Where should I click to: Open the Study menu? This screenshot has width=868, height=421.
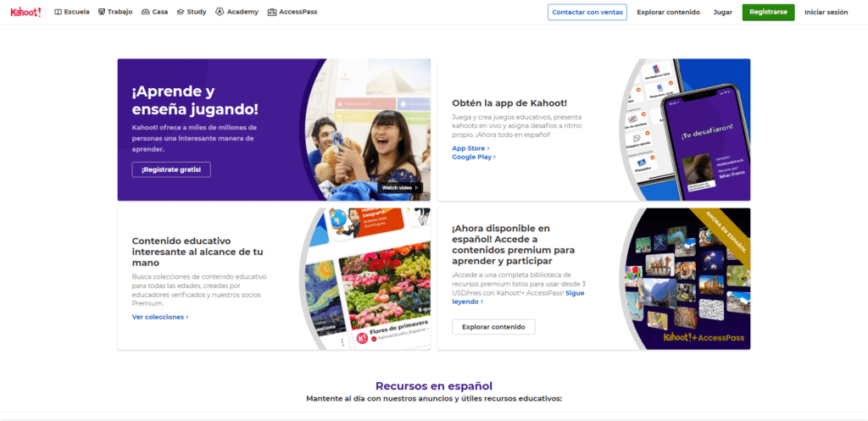(x=191, y=12)
